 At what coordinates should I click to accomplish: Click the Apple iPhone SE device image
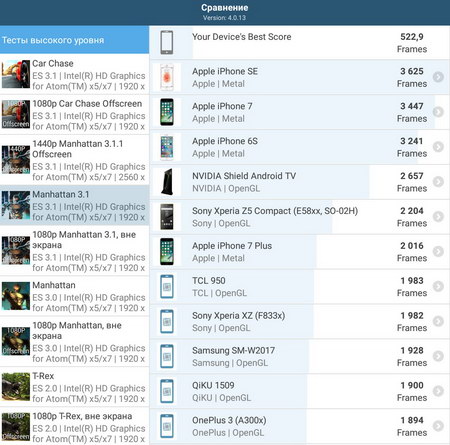coord(167,77)
